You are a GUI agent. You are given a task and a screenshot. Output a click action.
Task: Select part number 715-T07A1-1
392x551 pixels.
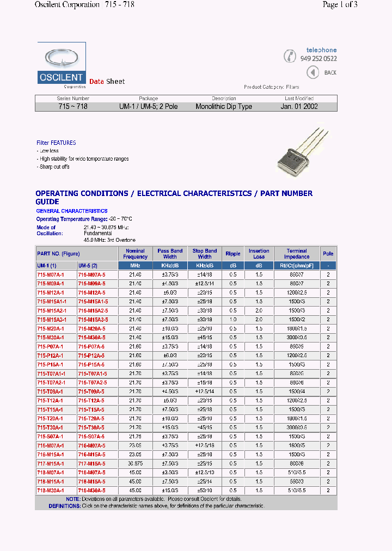click(51, 374)
